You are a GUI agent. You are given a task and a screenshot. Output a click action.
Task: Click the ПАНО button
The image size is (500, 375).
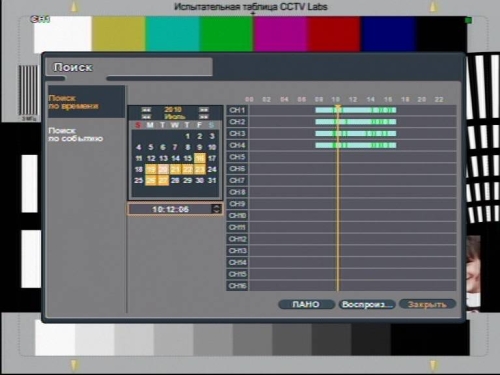[306, 304]
